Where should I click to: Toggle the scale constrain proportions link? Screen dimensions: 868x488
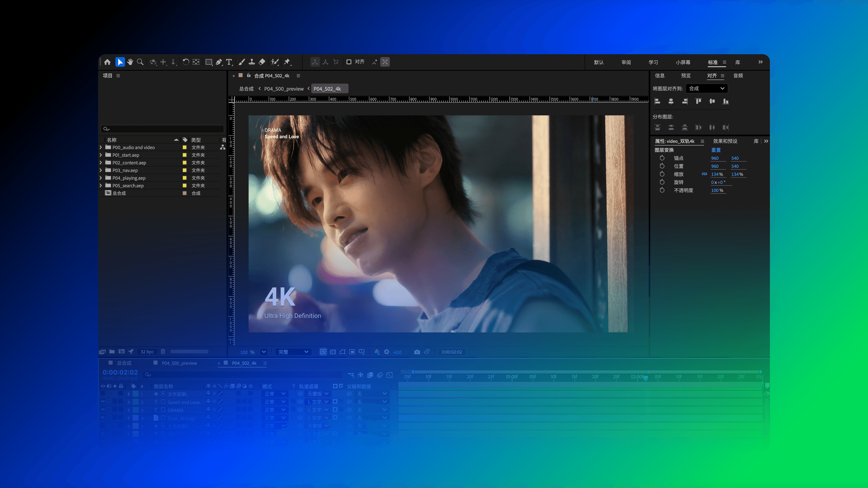(x=704, y=174)
